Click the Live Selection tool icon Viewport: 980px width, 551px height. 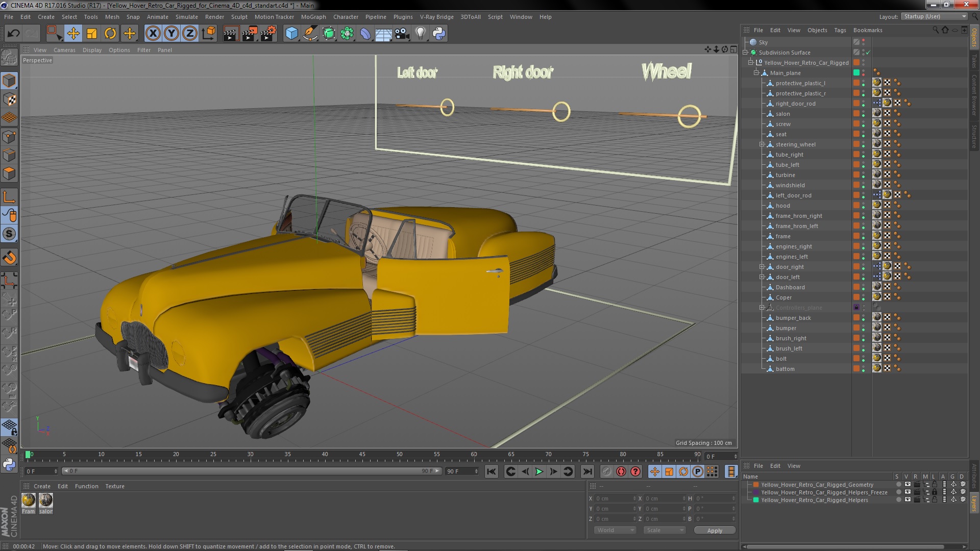point(54,34)
